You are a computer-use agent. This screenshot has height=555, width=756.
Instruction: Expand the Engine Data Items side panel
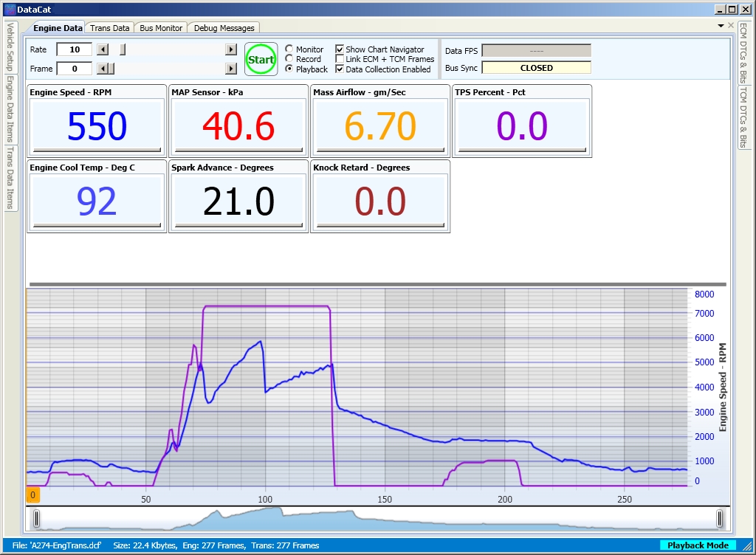click(10, 109)
